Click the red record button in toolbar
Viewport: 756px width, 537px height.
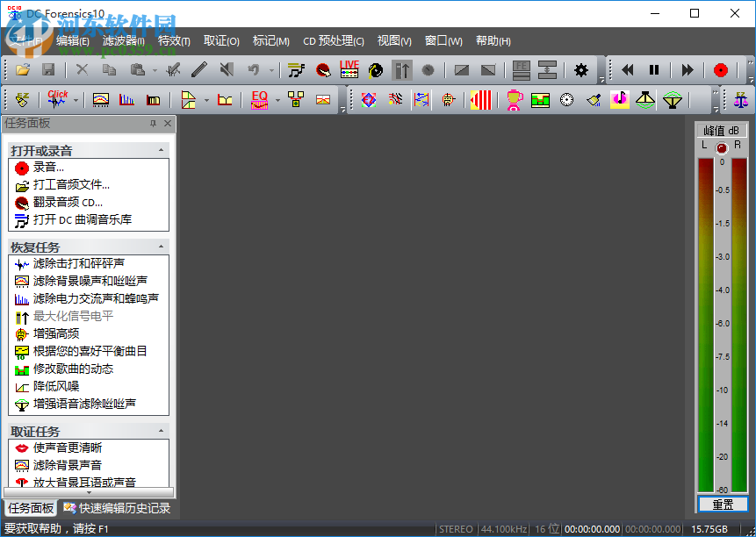tap(721, 70)
